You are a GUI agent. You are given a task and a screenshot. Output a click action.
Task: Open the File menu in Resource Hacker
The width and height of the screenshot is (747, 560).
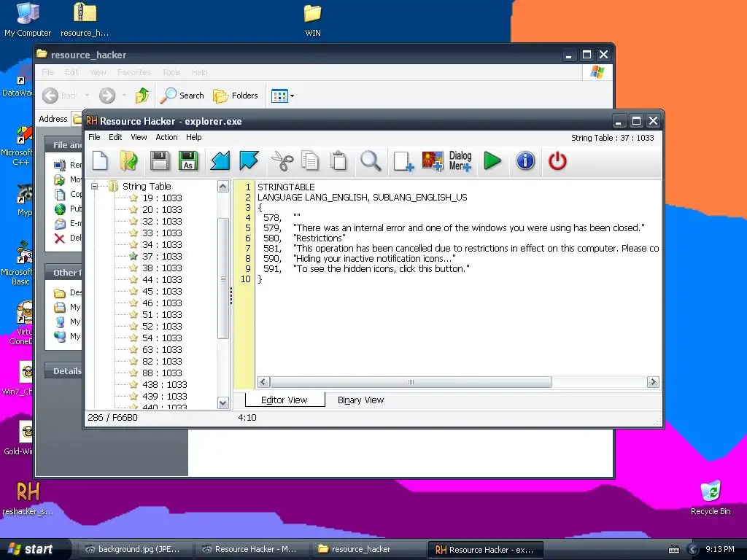click(x=94, y=137)
